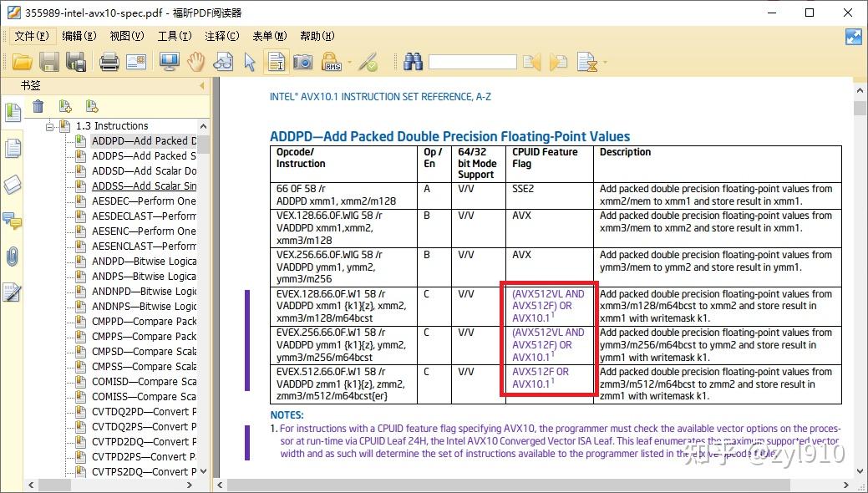Go to previous search result icon
Screen dimensions: 868x493
point(531,62)
